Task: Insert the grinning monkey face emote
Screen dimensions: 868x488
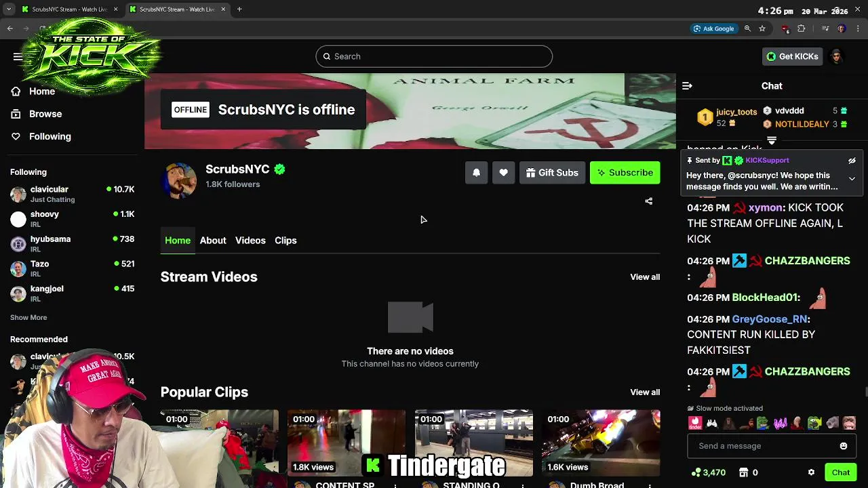Action: (849, 424)
